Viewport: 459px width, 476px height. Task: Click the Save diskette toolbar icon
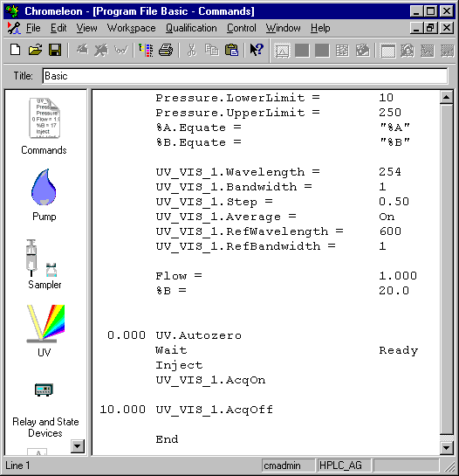55,50
